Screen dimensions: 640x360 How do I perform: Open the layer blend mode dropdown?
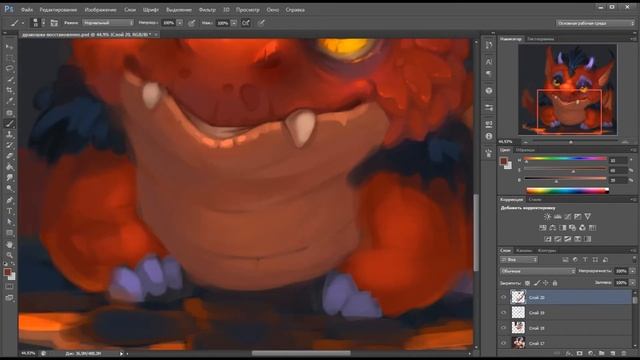coord(538,271)
